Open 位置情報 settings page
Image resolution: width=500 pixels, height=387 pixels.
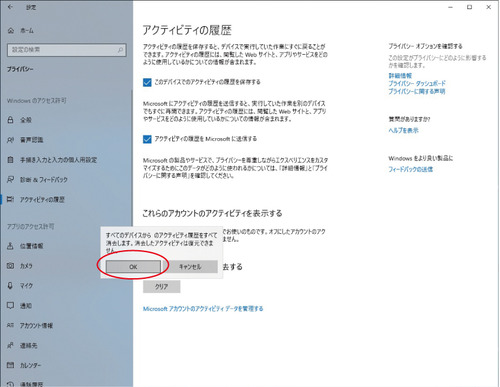pyautogui.click(x=32, y=246)
